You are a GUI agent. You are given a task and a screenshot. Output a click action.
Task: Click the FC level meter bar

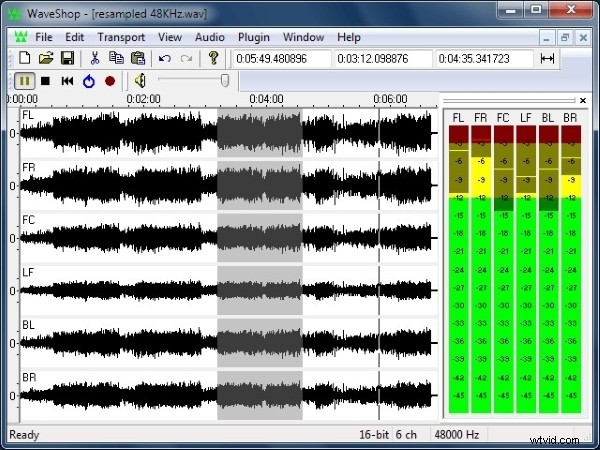[504, 269]
